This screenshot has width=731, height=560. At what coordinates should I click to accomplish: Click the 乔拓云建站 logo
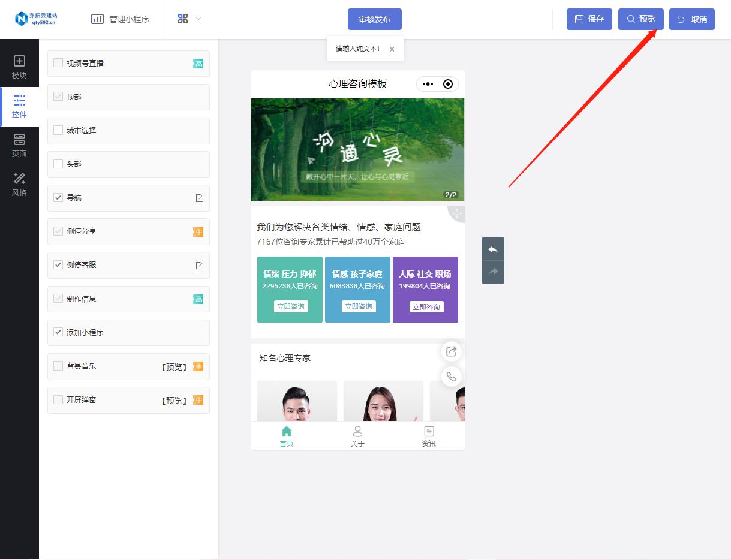click(36, 19)
